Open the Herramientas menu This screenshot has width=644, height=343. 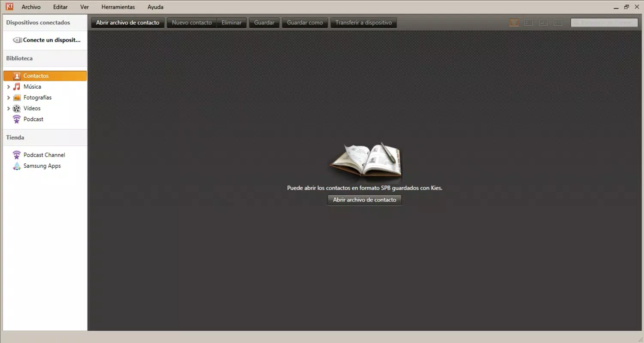[x=118, y=7]
